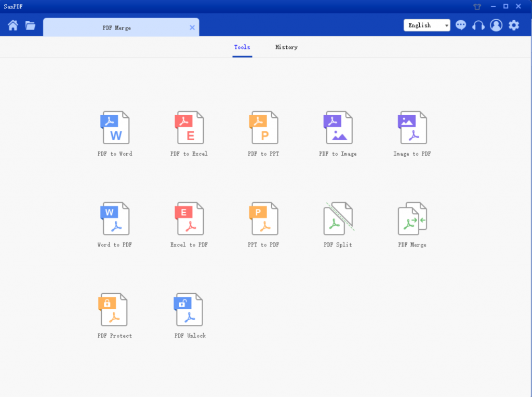Launch the PDF to PPT tool
Screen dimensions: 532x397
pos(263,128)
